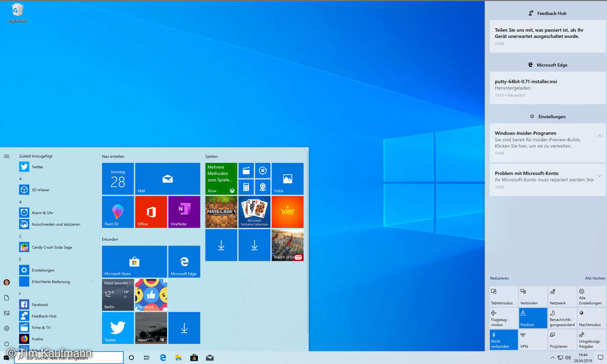This screenshot has height=364, width=607.
Task: Open the Microsoft Edge tile
Action: click(184, 261)
